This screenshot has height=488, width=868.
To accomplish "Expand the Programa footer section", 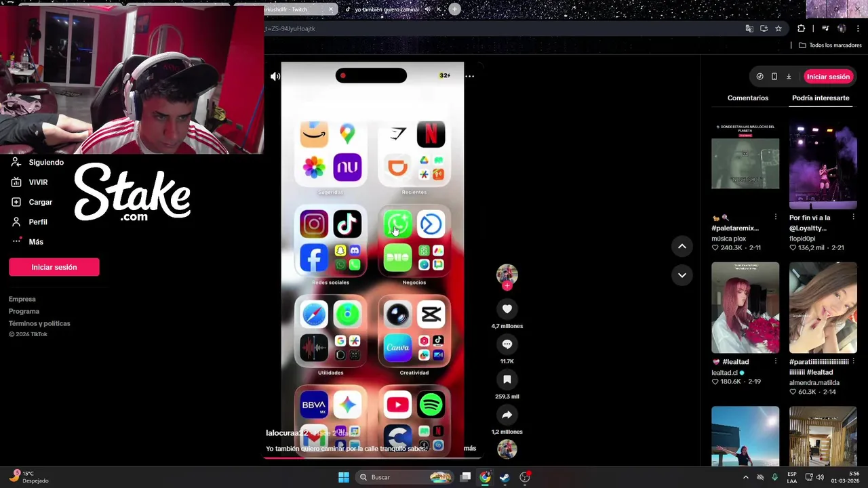I will point(24,311).
